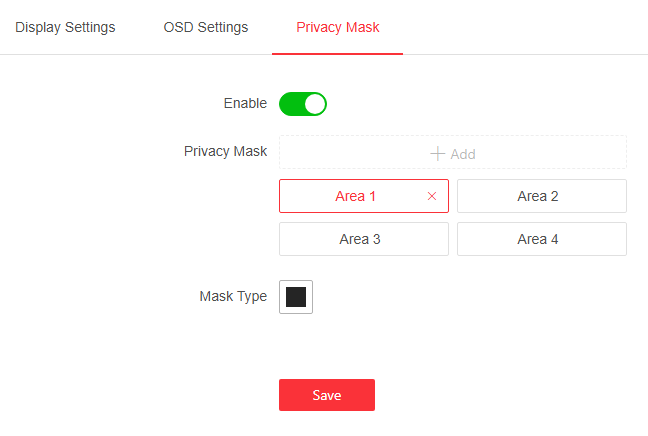Turn off the Enable switch
This screenshot has width=648, height=436.
click(303, 103)
